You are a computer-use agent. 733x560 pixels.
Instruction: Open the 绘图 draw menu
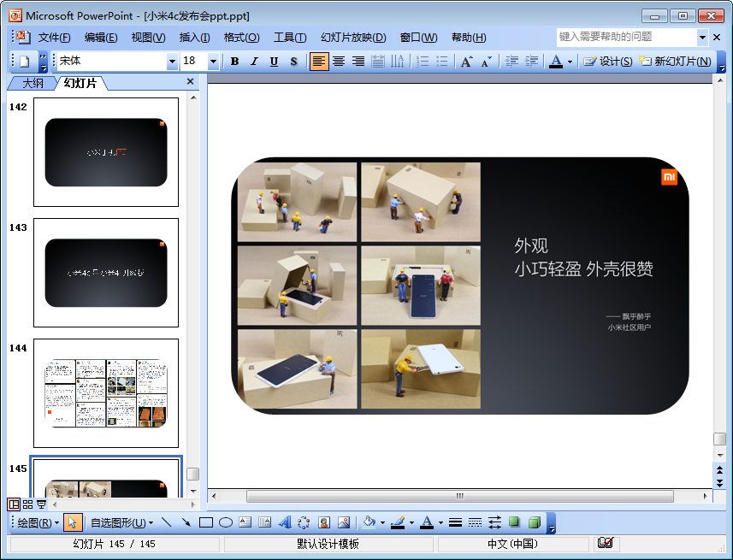click(x=38, y=522)
